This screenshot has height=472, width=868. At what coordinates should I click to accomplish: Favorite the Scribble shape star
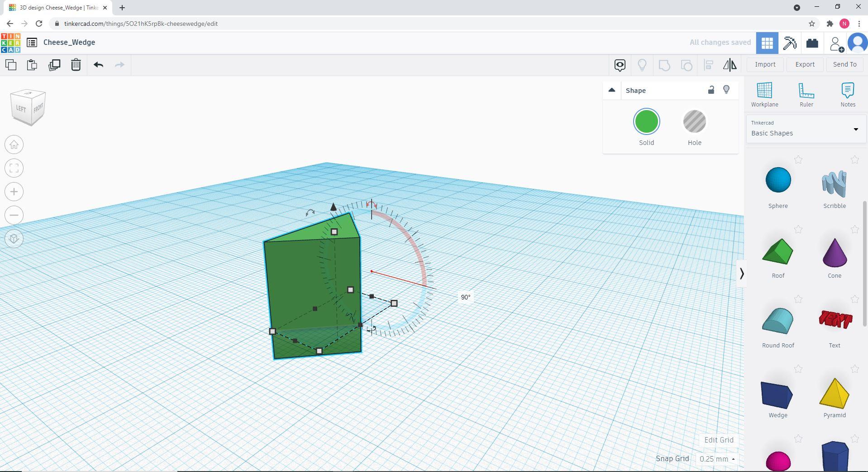point(854,159)
